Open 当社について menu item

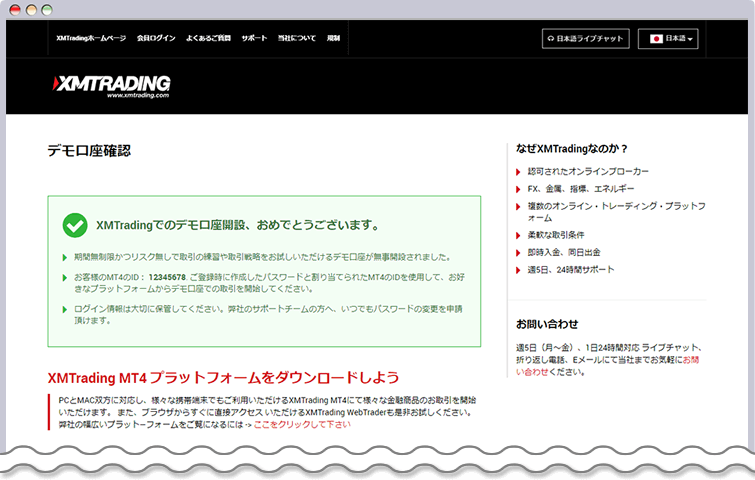pyautogui.click(x=297, y=38)
